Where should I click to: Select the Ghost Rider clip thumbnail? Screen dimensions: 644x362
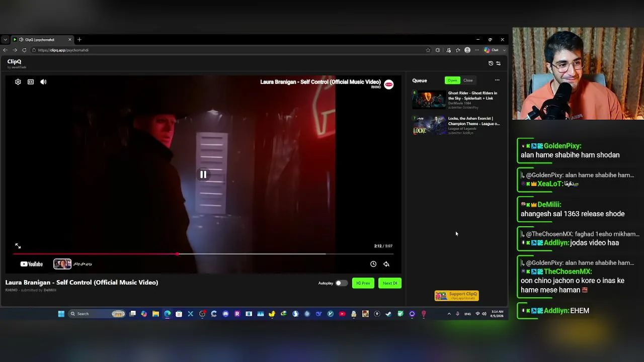pos(429,100)
